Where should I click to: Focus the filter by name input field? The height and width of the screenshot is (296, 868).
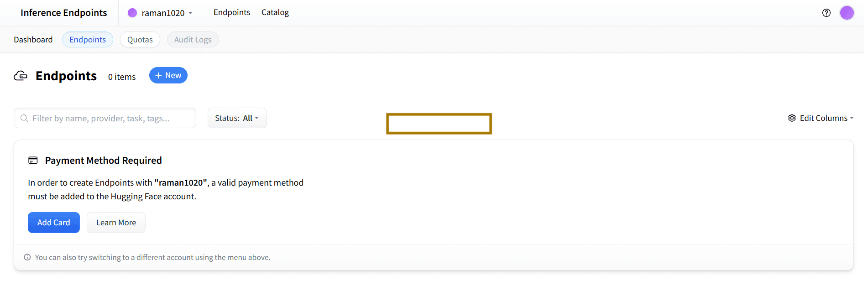110,119
